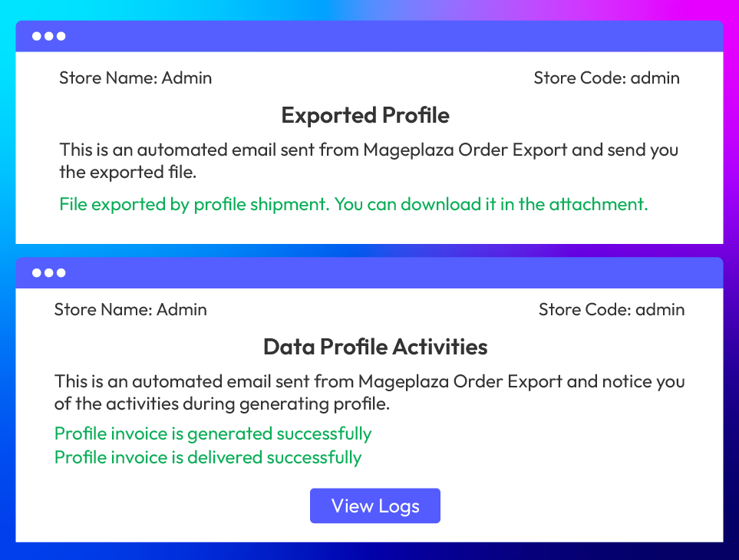The height and width of the screenshot is (560, 739).
Task: Click 'Profile invoice is generated successfully' line
Action: tap(213, 433)
